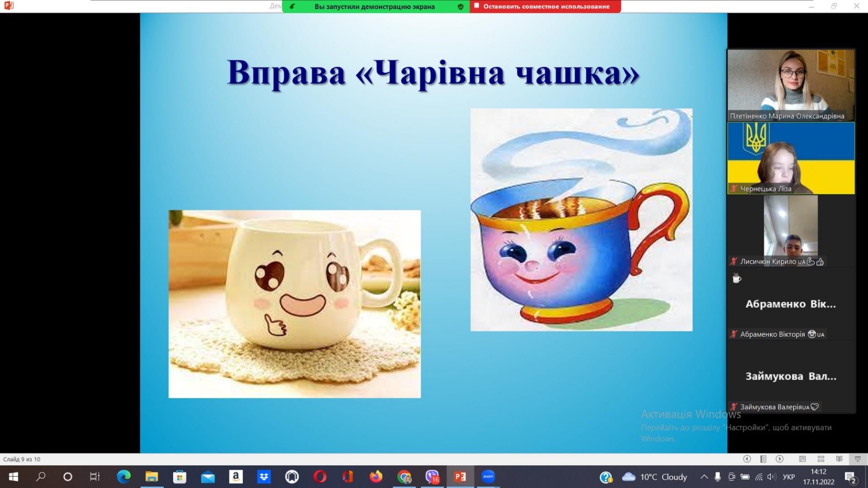This screenshot has height=488, width=868.
Task: Switch to Zoom app in taskbar
Action: coord(488,477)
